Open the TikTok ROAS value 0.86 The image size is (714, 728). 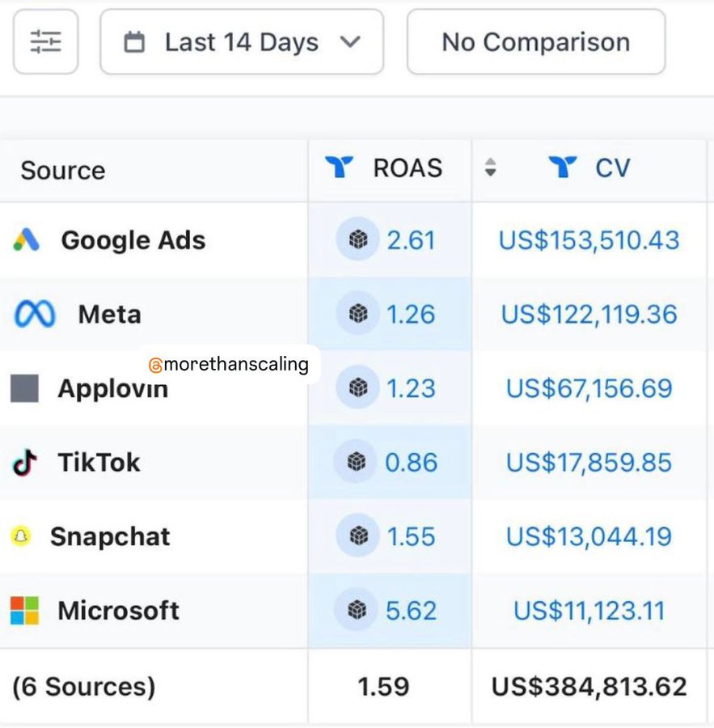click(412, 463)
